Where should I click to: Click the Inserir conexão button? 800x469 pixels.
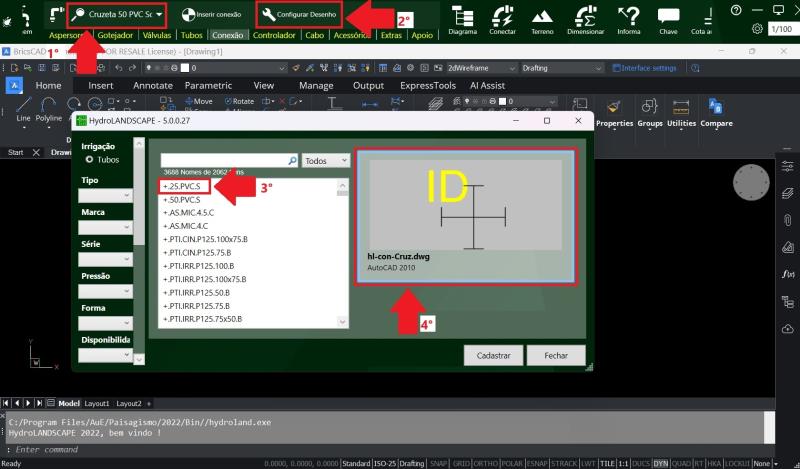point(213,14)
